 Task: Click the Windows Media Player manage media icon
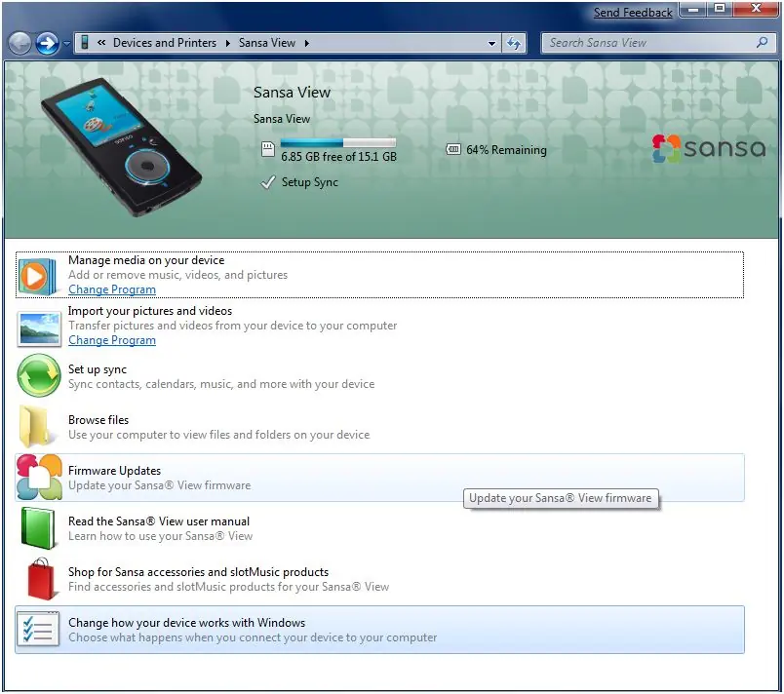click(x=37, y=276)
